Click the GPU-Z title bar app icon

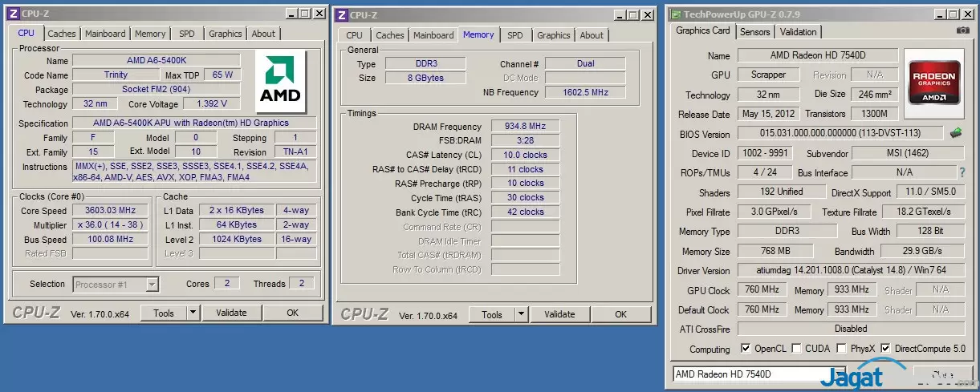point(678,14)
